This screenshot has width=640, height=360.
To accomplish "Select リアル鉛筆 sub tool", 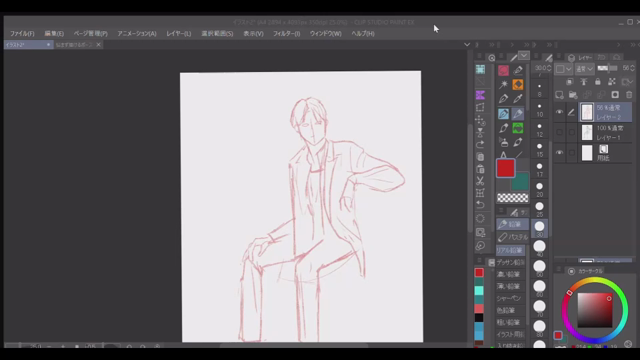I will (x=510, y=250).
